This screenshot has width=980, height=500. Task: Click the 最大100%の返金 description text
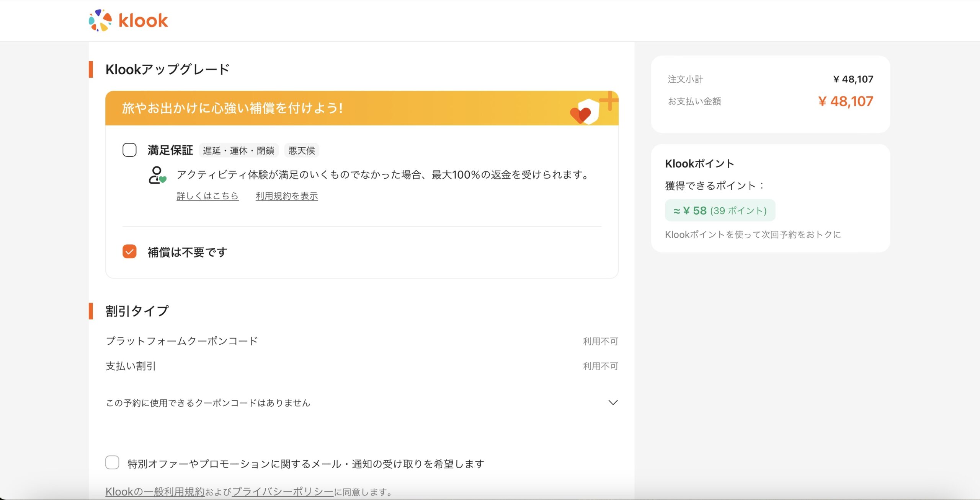tap(384, 175)
